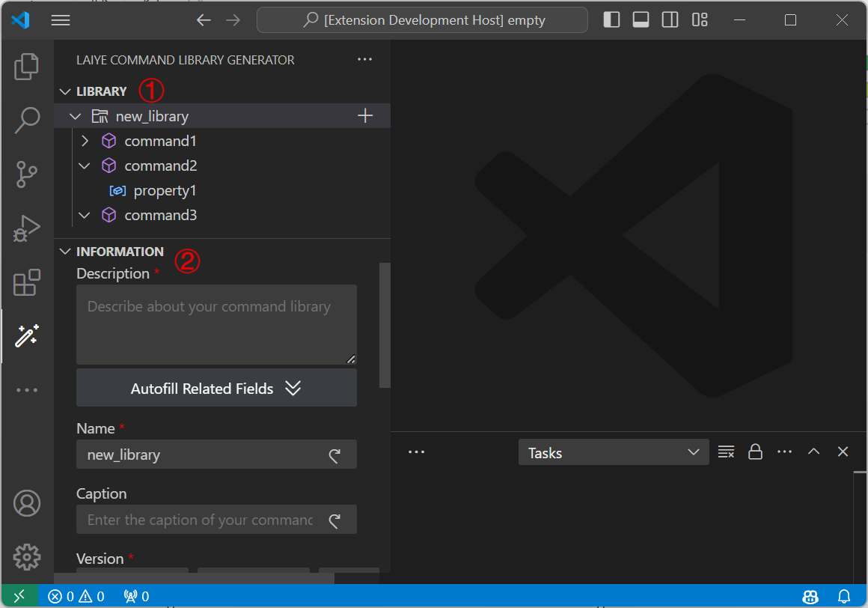Go back with the left arrow
Viewport: 868px width, 608px height.
204,20
